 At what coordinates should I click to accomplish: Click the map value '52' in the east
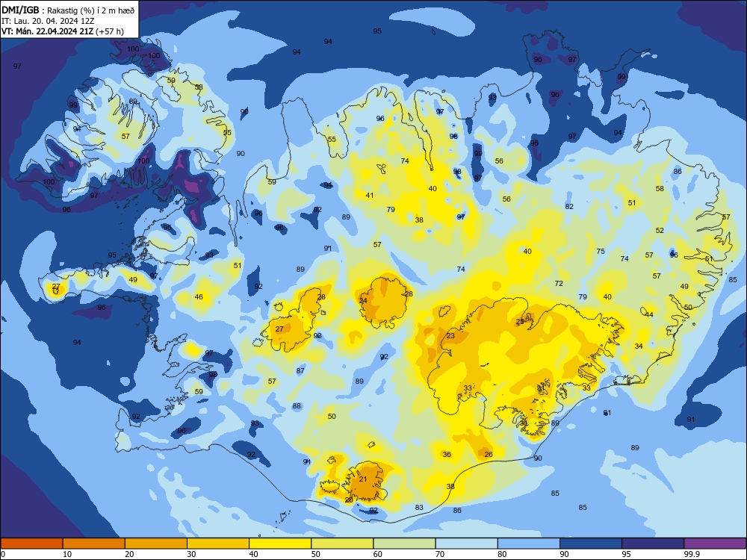click(x=660, y=230)
